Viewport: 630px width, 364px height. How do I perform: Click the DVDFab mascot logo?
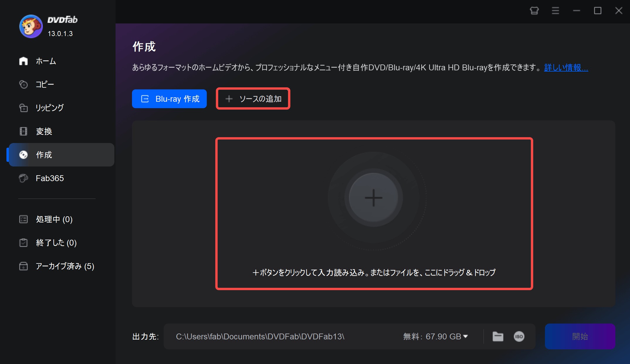tap(31, 26)
